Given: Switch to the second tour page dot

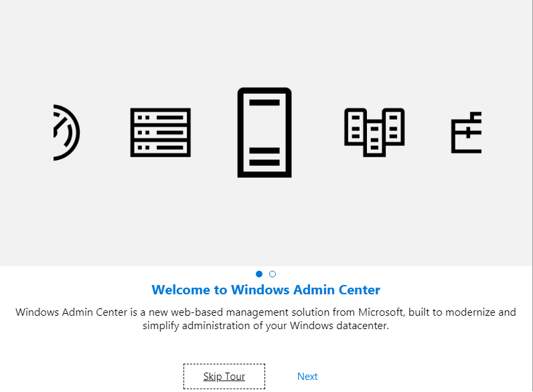Looking at the screenshot, I should tap(273, 274).
